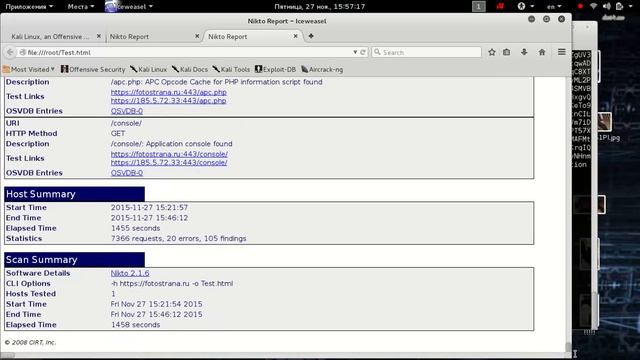640x360 pixels.
Task: Click the OSVDB-0 link for apc.php
Action: point(127,111)
